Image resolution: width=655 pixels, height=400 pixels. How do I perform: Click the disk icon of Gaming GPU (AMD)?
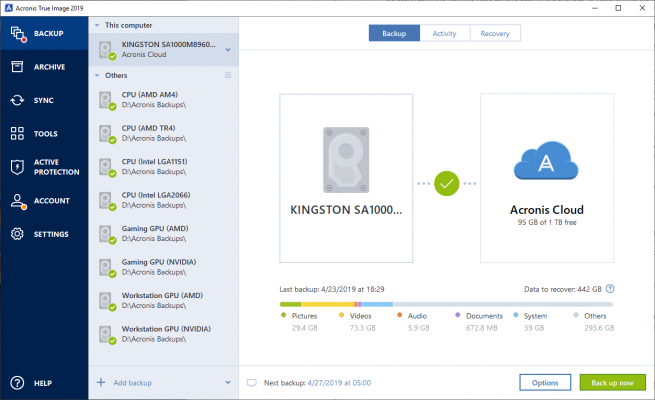[x=107, y=234]
